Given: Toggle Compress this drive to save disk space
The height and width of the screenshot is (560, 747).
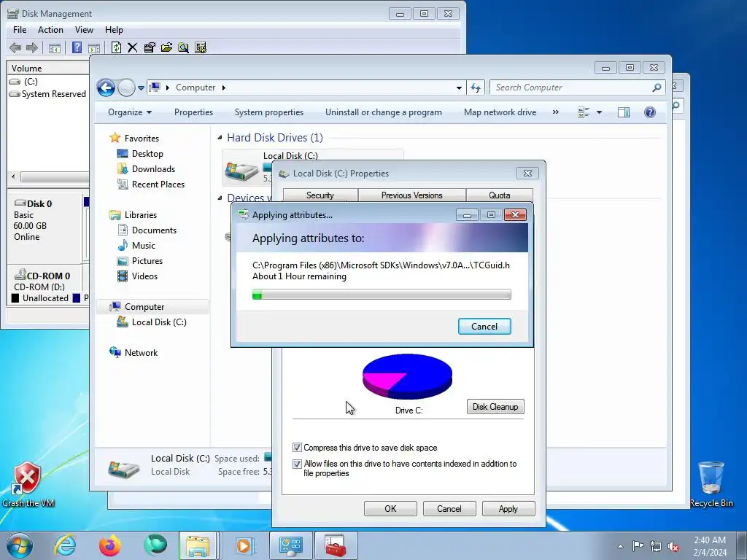Looking at the screenshot, I should [297, 448].
